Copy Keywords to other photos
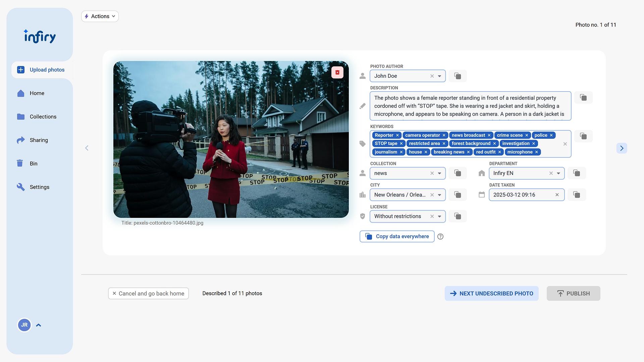Image resolution: width=644 pixels, height=362 pixels. coord(583,136)
